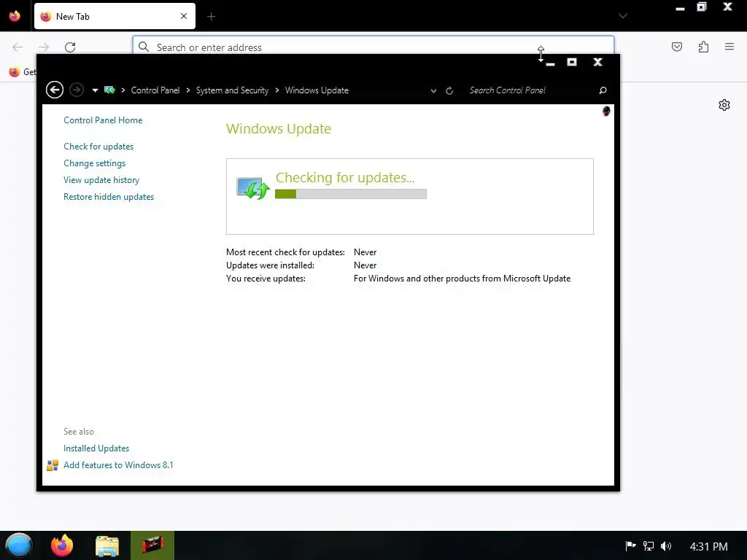747x560 pixels.
Task: Open the Start button orb
Action: [18, 545]
